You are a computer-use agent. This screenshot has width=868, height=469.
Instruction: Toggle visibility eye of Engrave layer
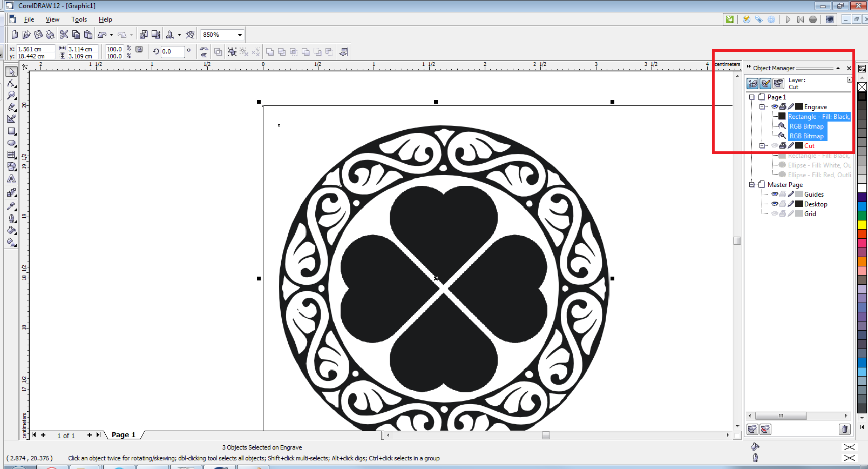775,106
